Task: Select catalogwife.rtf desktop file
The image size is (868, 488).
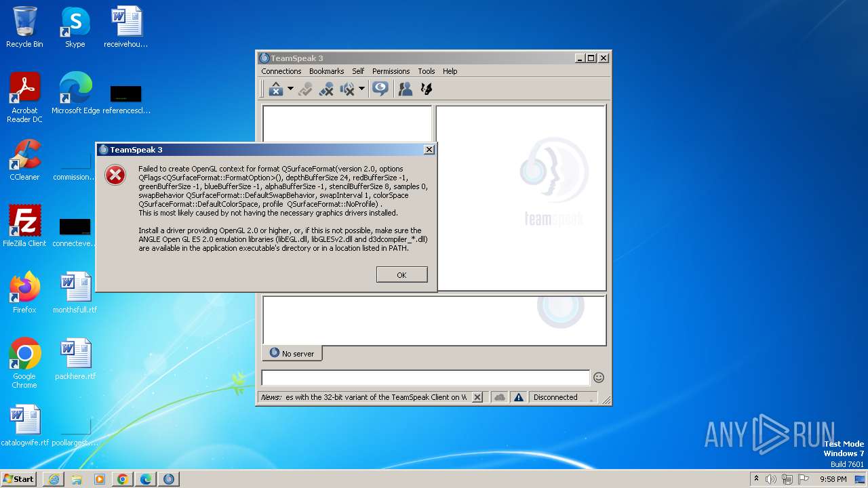Action: pyautogui.click(x=24, y=426)
